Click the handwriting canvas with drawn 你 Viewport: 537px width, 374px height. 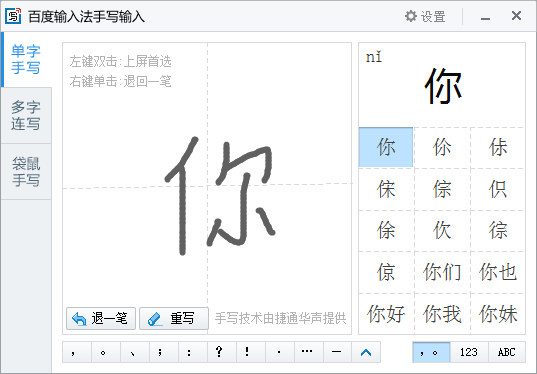[x=207, y=188]
